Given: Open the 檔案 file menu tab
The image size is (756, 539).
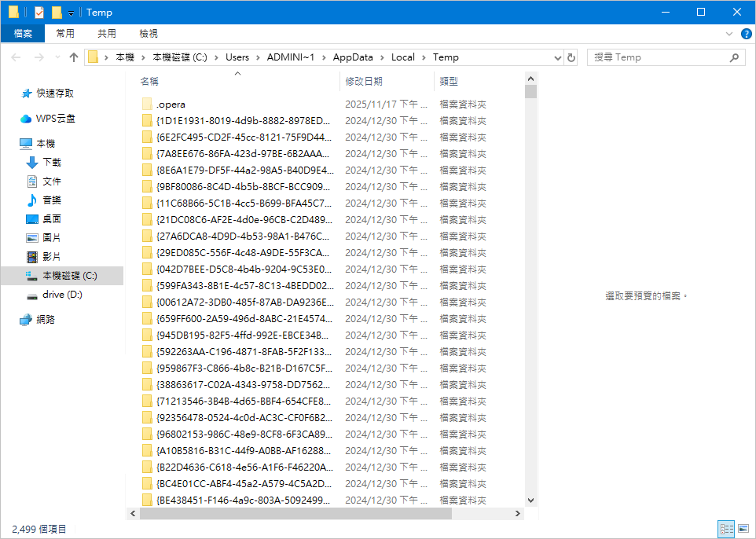Looking at the screenshot, I should point(23,33).
